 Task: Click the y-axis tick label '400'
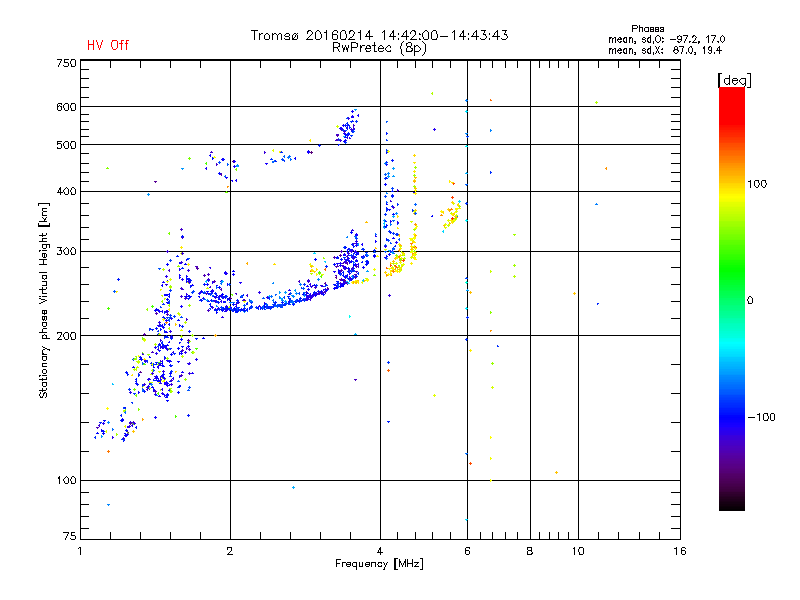point(66,191)
